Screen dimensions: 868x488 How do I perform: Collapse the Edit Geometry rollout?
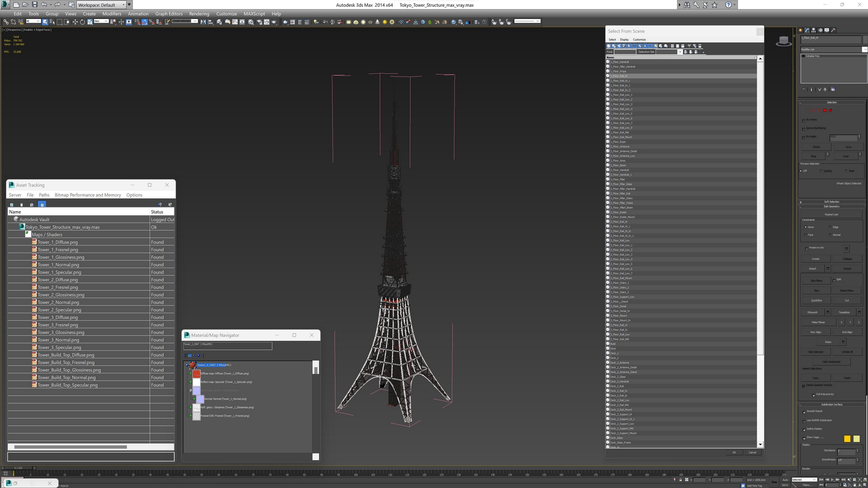point(831,206)
